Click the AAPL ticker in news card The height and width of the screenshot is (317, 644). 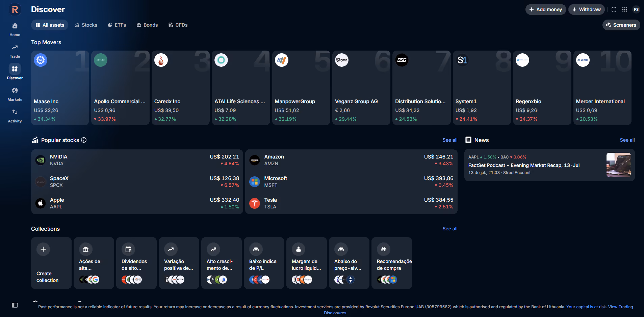tap(473, 157)
